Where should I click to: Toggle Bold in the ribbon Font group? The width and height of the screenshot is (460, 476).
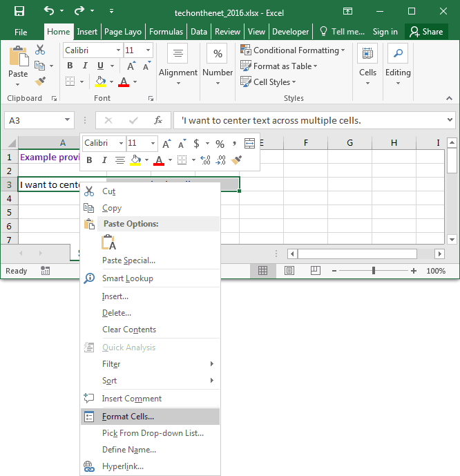click(70, 66)
